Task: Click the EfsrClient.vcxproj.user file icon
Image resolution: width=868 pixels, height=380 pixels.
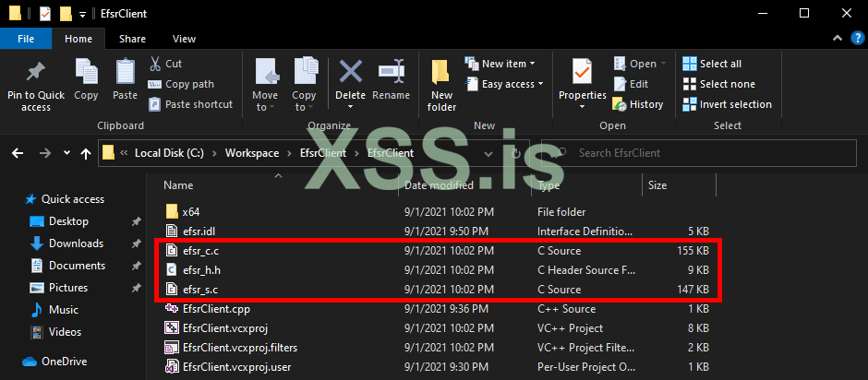Action: tap(172, 367)
